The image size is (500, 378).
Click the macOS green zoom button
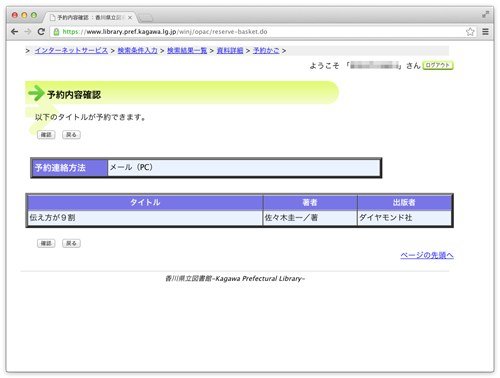pos(34,15)
